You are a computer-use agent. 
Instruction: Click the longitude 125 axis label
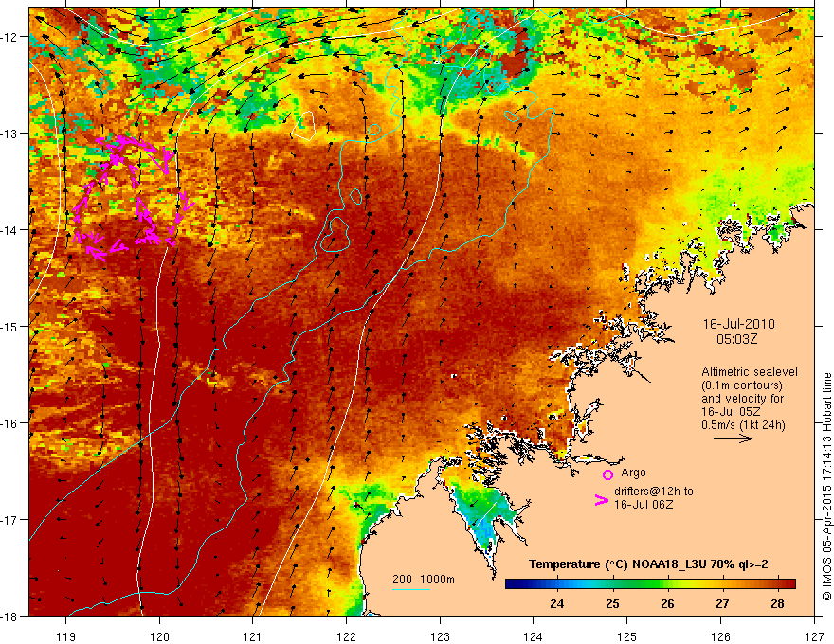tap(627, 637)
